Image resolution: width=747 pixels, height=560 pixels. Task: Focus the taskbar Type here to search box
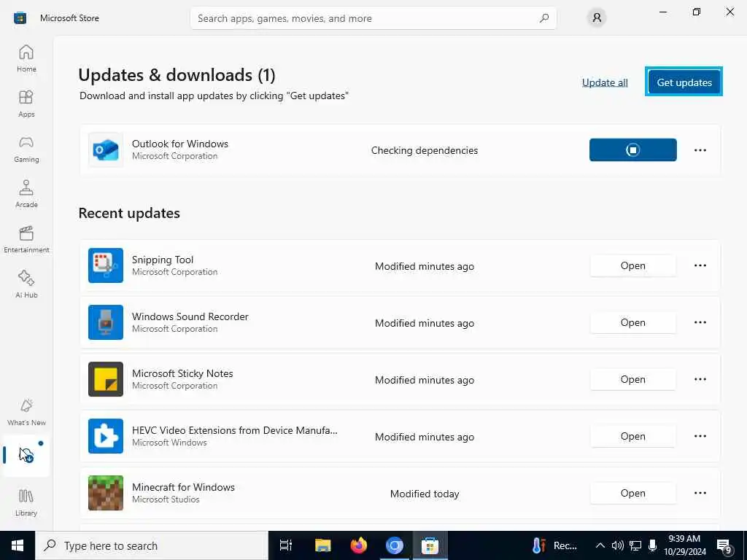point(152,545)
